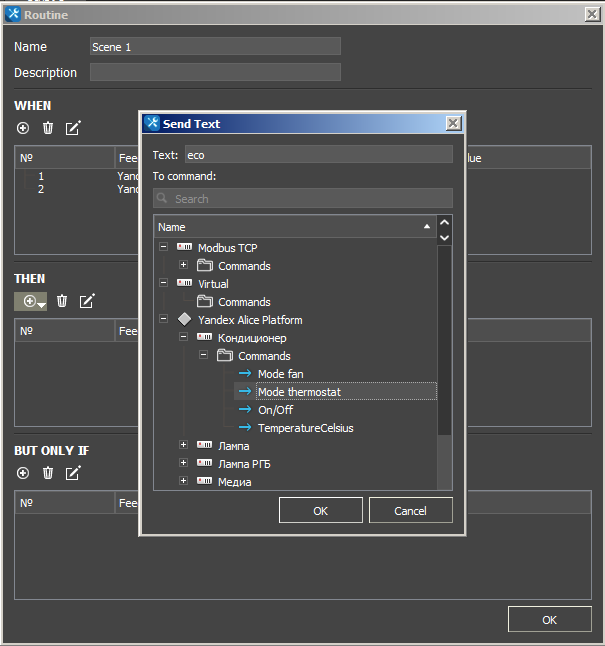Click the trash icon in WHEN section
605x646 pixels.
[48, 128]
